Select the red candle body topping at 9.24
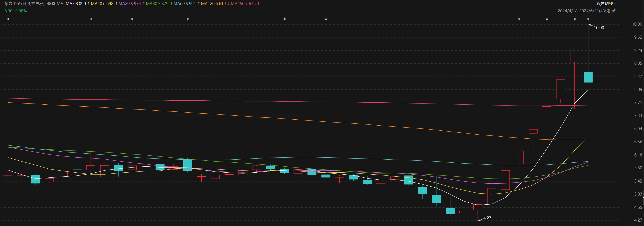The image size is (644, 226). (x=575, y=56)
